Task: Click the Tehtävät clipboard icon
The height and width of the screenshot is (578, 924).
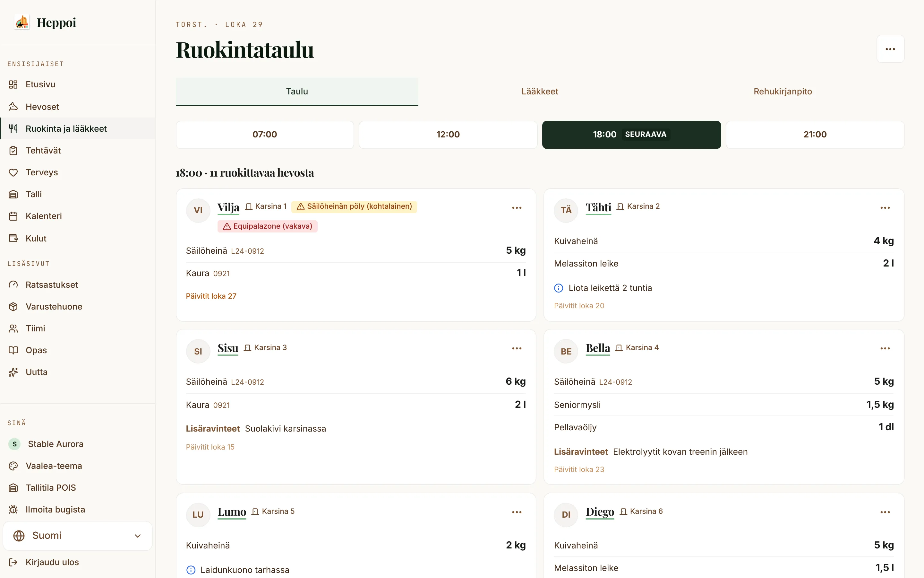Action: (x=13, y=151)
